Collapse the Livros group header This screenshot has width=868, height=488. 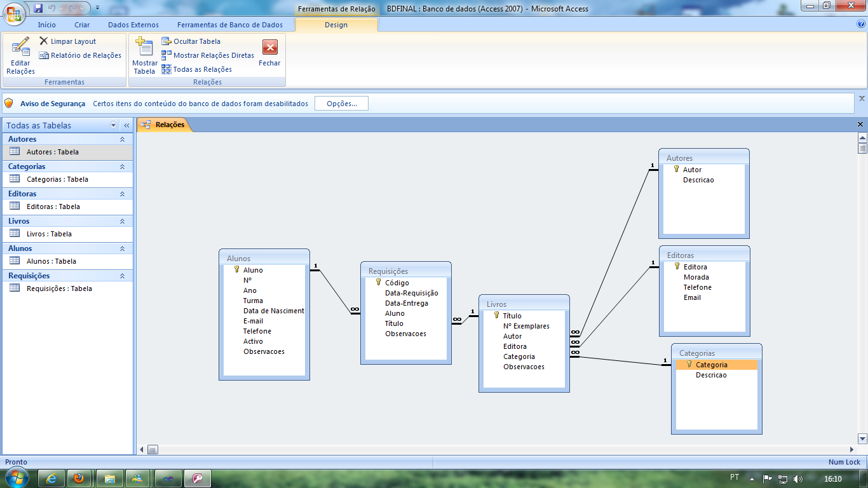click(122, 221)
